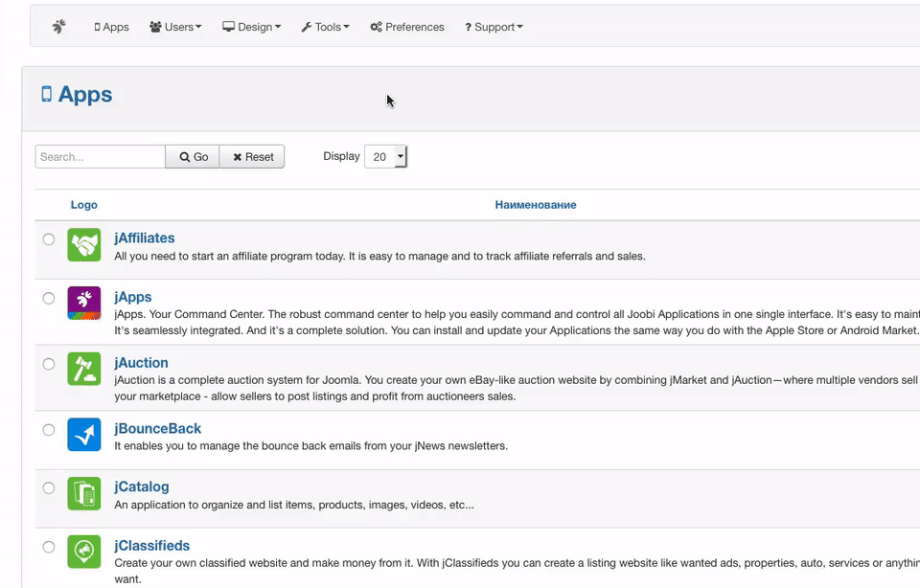The width and height of the screenshot is (920, 588).
Task: Expand the Support dropdown menu
Action: 494,27
